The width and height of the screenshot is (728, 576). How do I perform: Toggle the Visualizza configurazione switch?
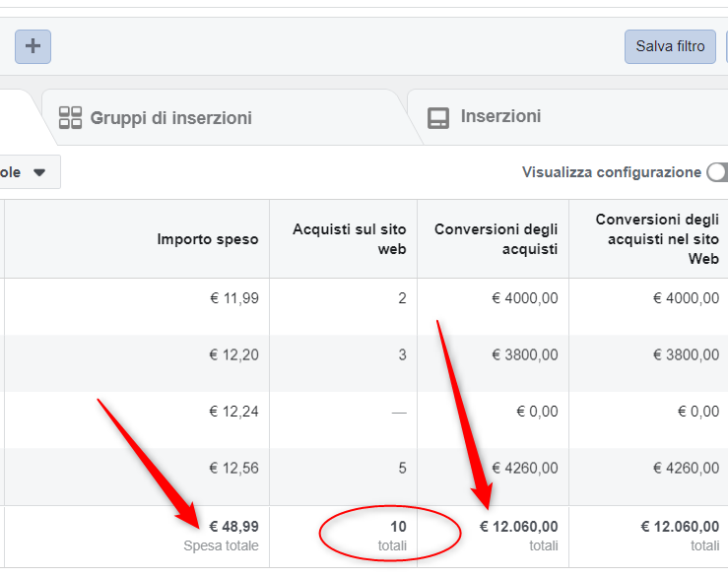click(717, 172)
